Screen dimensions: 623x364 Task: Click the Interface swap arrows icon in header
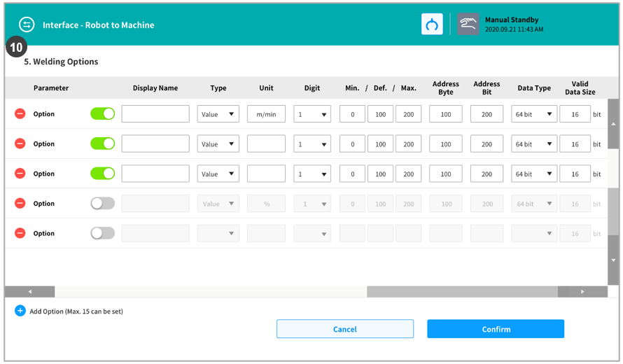pyautogui.click(x=27, y=24)
